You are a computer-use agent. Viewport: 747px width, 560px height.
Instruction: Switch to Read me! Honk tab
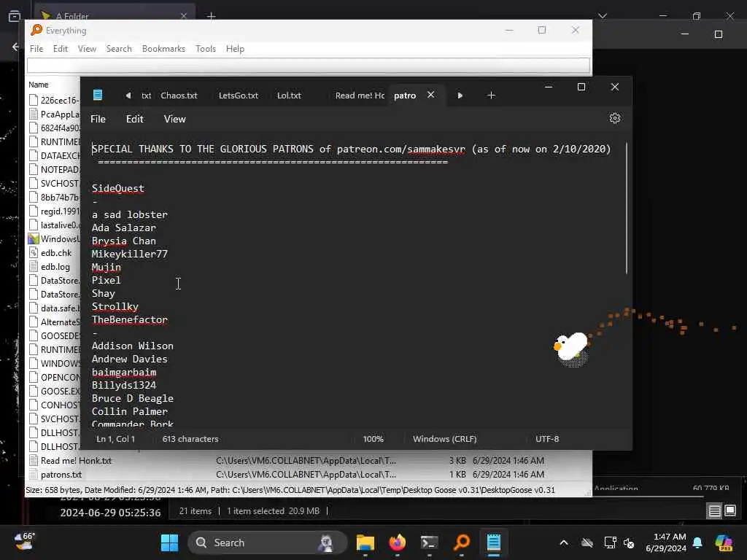(x=360, y=96)
